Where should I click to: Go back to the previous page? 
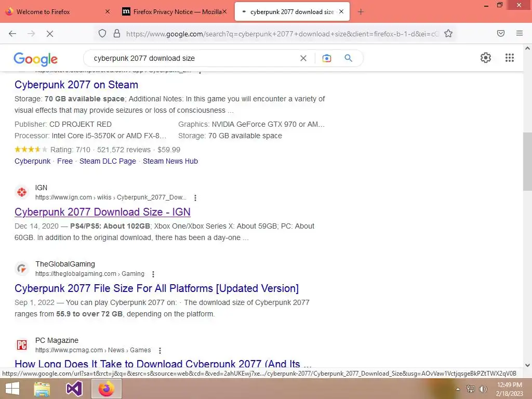[x=12, y=34]
